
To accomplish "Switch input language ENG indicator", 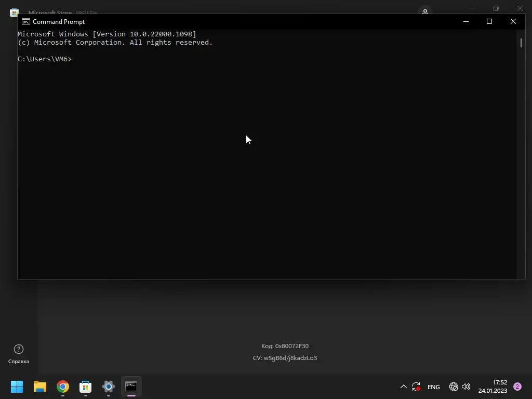I will (434, 387).
